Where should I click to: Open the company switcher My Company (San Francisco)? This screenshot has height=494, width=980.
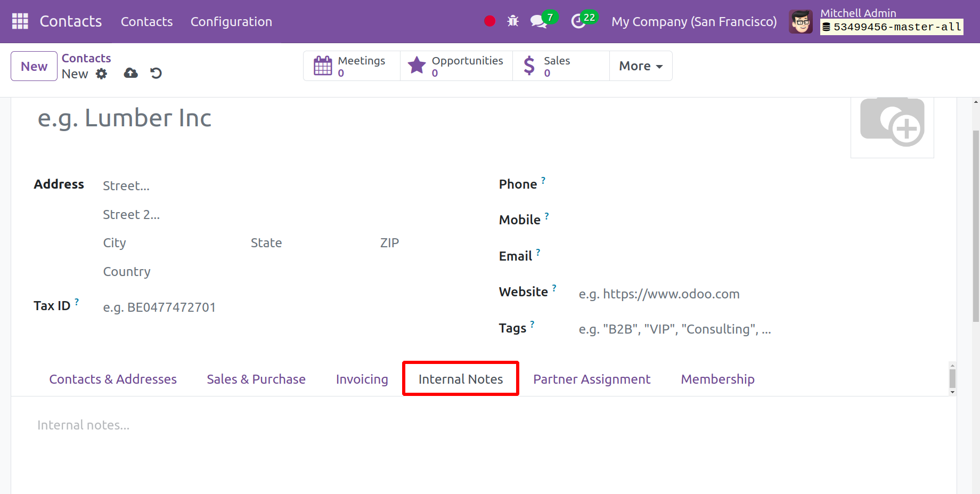[693, 22]
